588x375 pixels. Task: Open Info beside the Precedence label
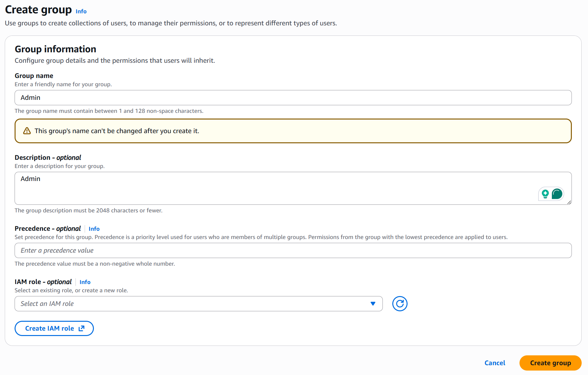[94, 229]
